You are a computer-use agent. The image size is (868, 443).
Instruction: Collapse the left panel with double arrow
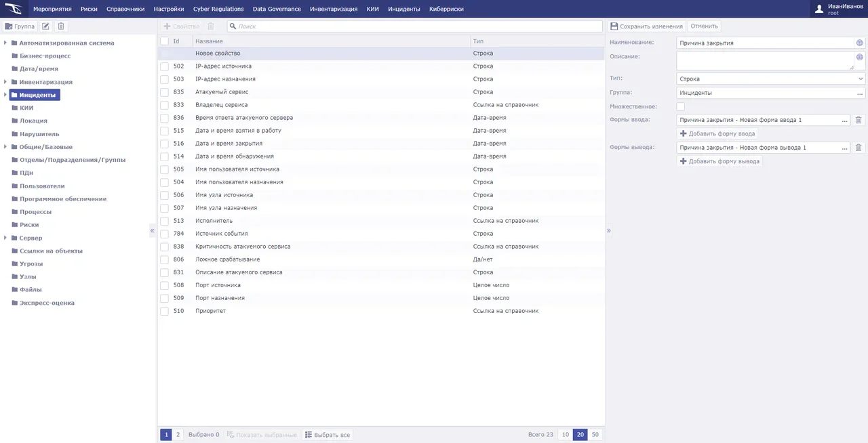pos(153,231)
